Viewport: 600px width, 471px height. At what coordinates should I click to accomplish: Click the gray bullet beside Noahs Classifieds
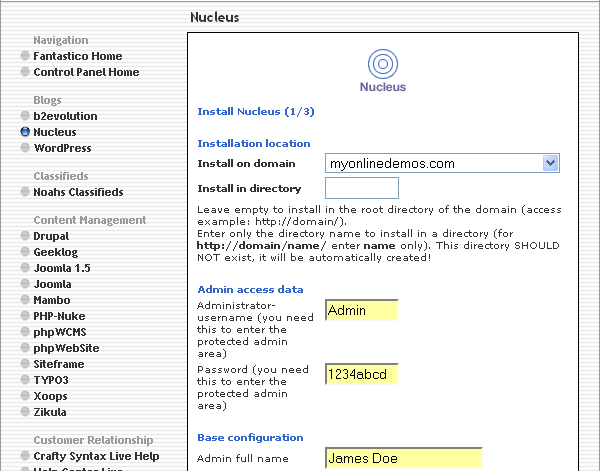tap(25, 192)
